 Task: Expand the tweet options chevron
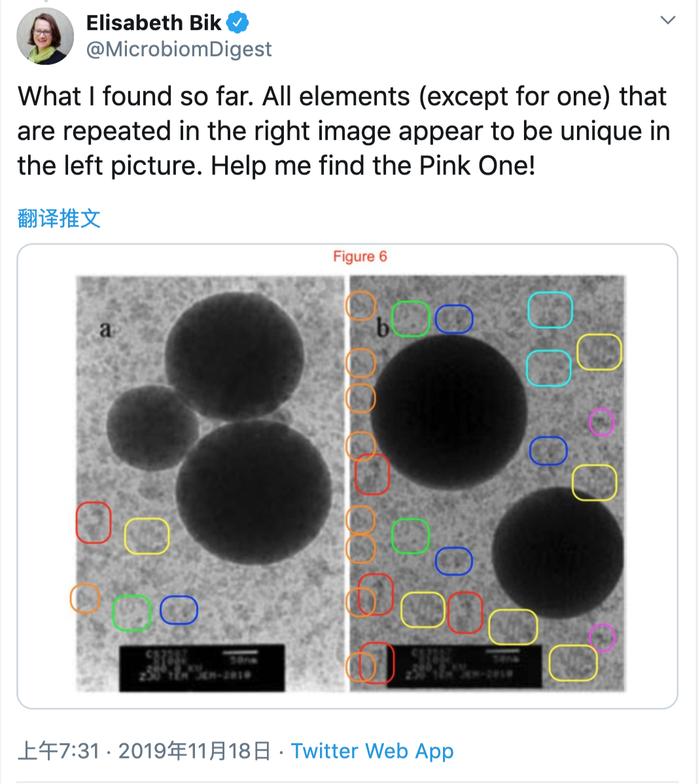click(668, 20)
